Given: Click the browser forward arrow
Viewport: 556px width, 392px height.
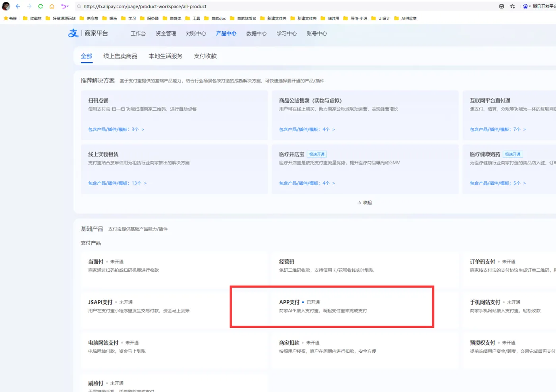Looking at the screenshot, I should point(29,6).
